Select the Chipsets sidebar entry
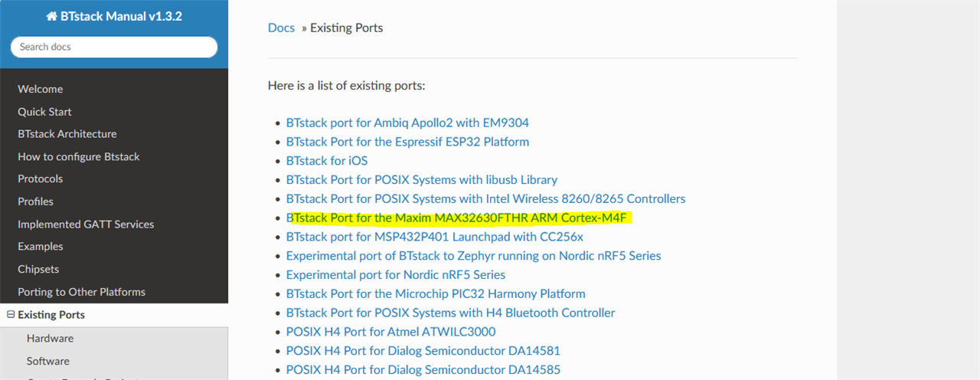Image resolution: width=980 pixels, height=380 pixels. [x=38, y=270]
